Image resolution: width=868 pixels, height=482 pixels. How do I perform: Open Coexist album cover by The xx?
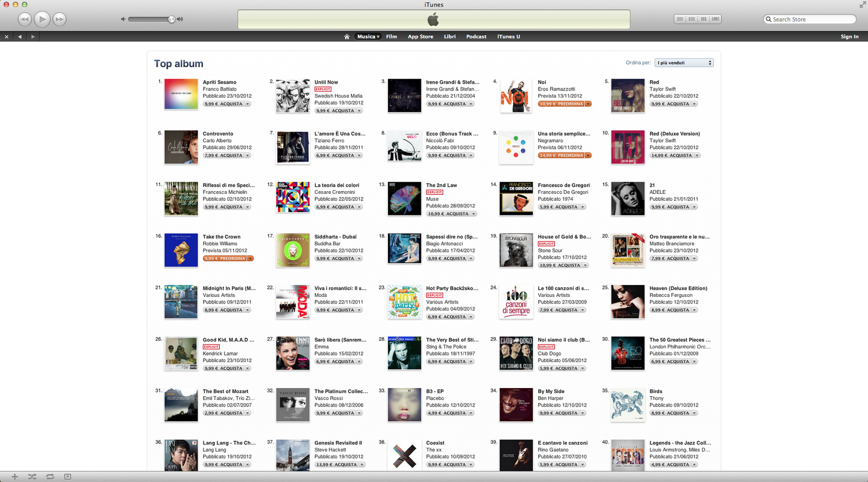[405, 455]
